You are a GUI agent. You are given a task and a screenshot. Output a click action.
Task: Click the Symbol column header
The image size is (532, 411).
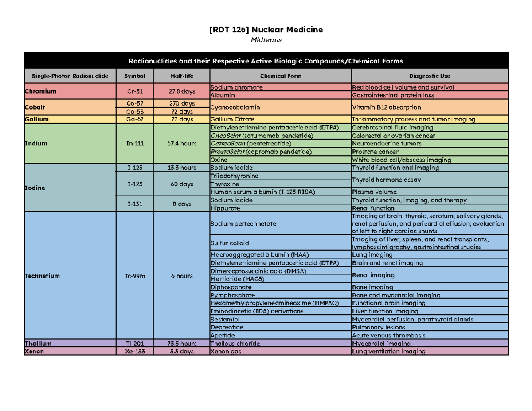coord(134,76)
